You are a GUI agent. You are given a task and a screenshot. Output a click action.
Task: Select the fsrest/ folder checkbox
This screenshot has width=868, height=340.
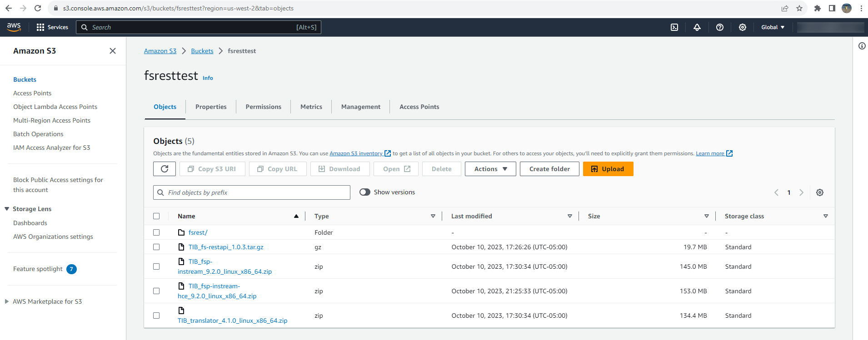156,232
